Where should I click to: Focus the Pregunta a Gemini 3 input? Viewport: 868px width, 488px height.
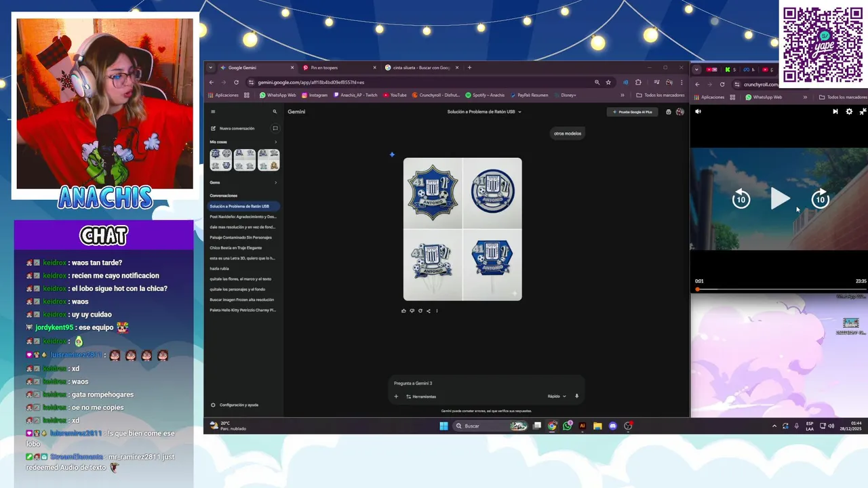click(486, 383)
